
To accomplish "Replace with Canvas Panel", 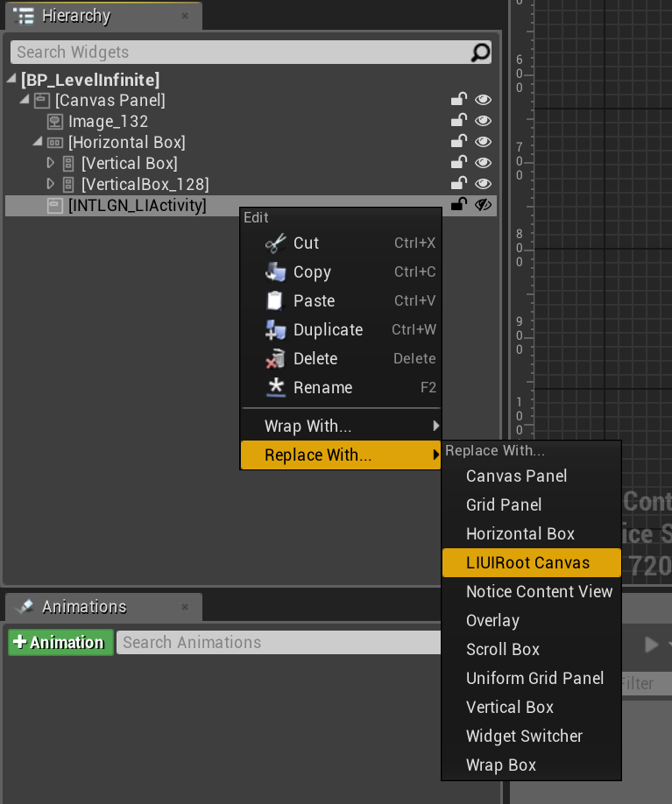I will pyautogui.click(x=532, y=476).
